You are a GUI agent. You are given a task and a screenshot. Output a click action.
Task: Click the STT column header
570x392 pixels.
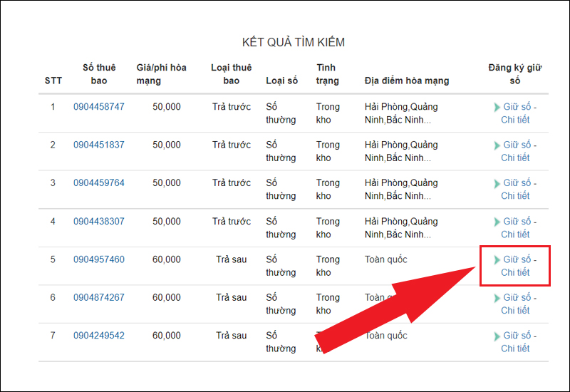click(53, 81)
